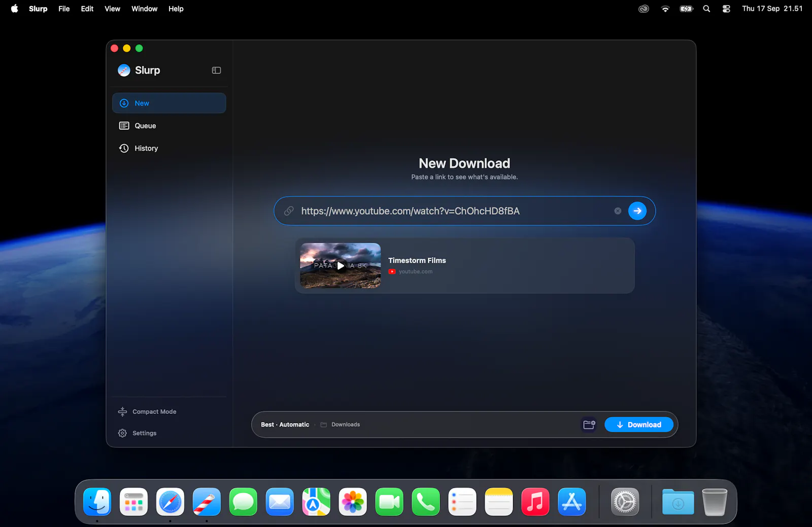
Task: Open the History section
Action: point(169,148)
